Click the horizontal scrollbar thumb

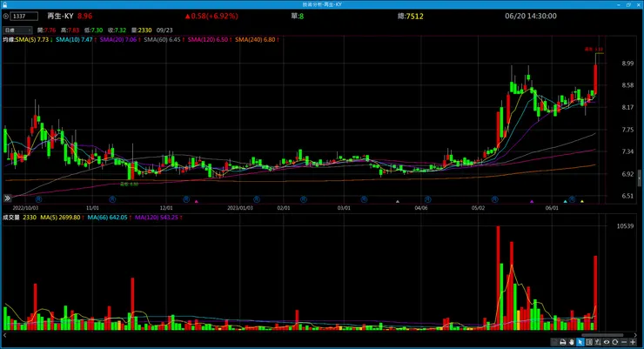pos(602,335)
